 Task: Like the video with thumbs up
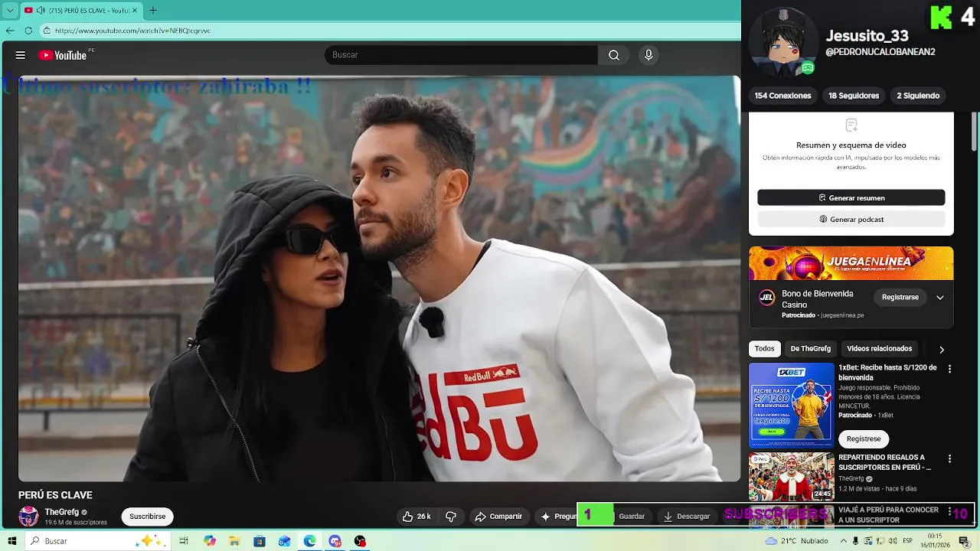point(416,517)
